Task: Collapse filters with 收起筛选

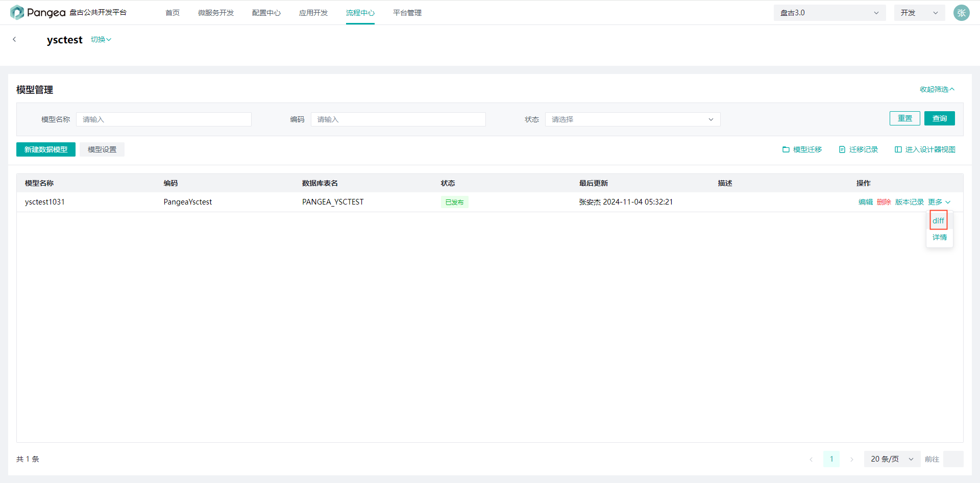Action: click(x=937, y=89)
